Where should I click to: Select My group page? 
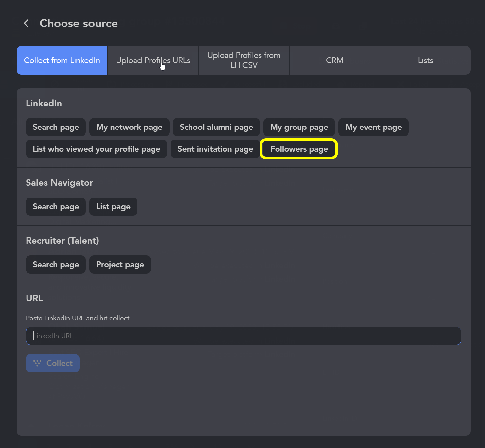pyautogui.click(x=299, y=127)
